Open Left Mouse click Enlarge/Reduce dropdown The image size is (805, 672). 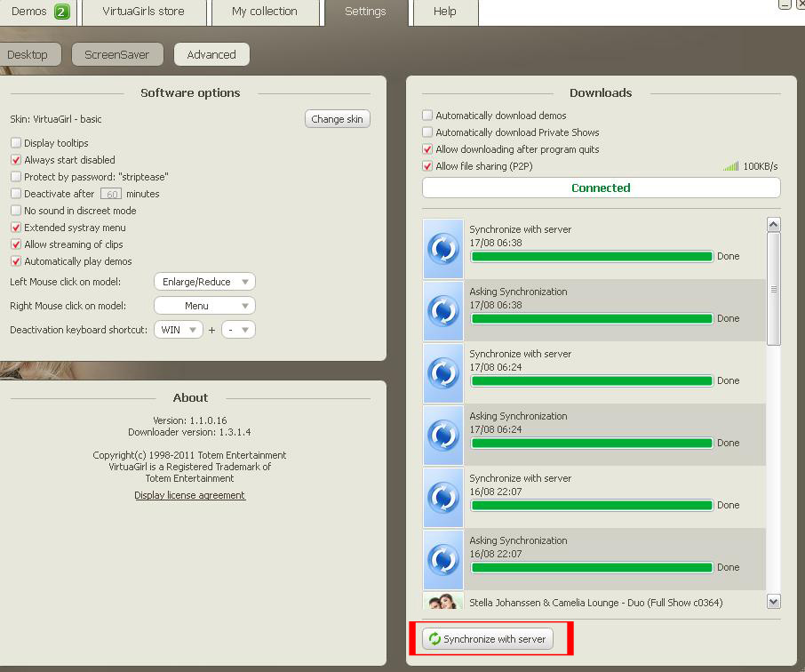[204, 282]
